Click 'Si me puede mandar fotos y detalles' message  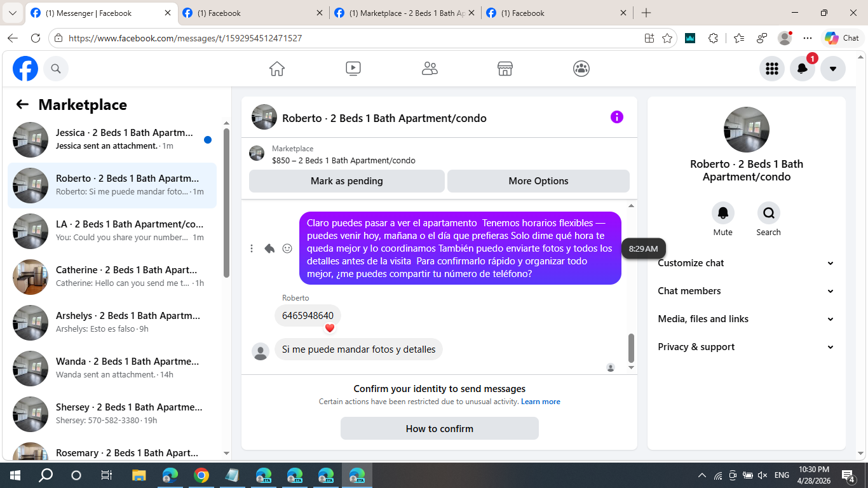coord(359,349)
